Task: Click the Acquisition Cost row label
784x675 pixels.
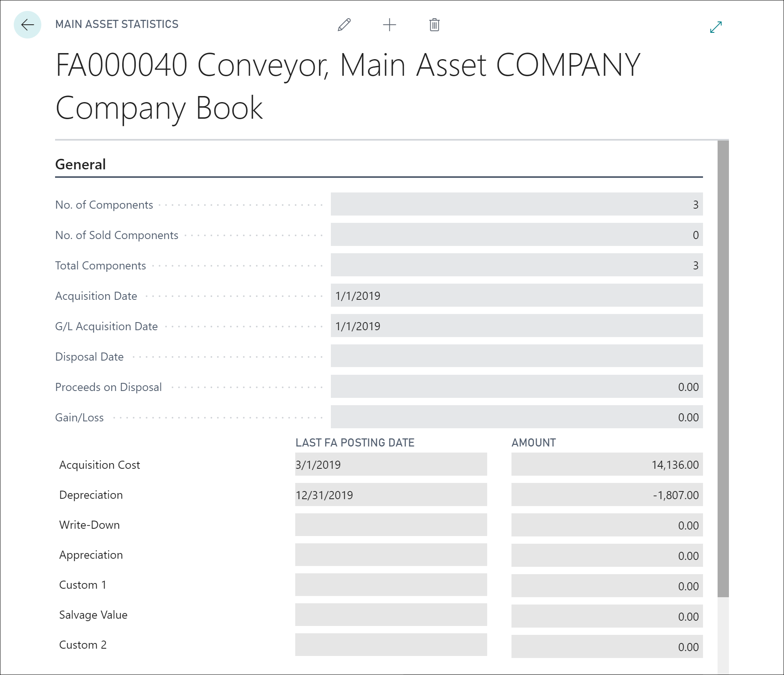Action: tap(100, 465)
